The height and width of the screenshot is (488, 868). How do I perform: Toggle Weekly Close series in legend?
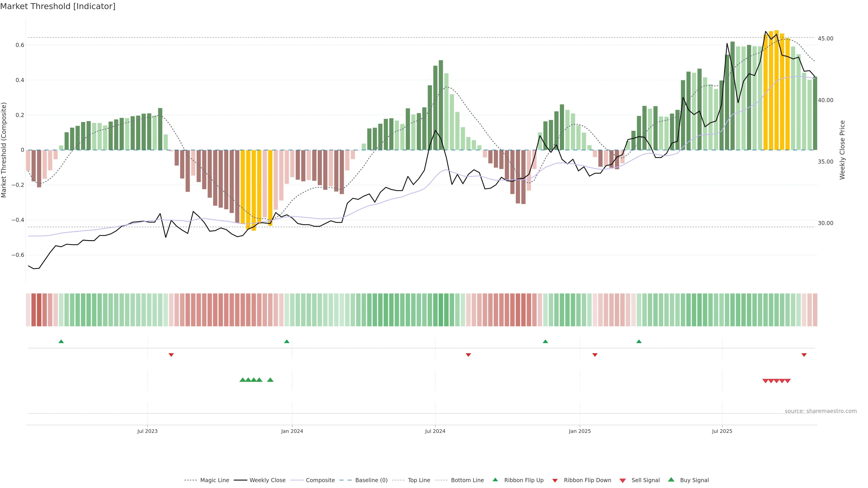pos(267,480)
